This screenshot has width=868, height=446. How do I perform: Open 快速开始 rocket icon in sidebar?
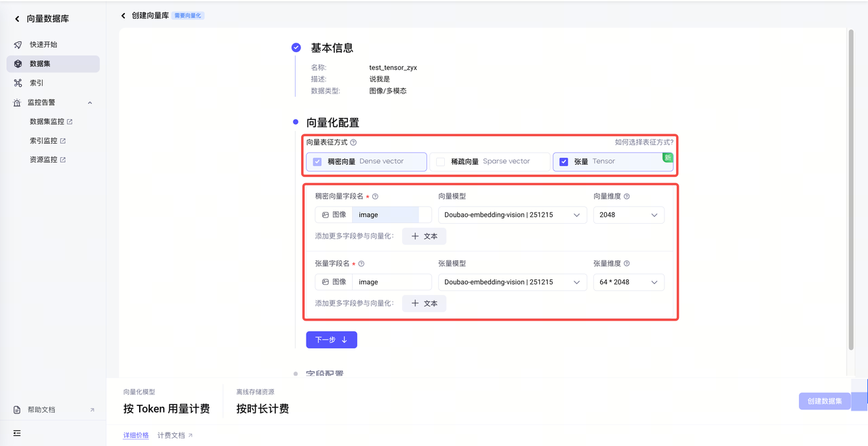click(x=18, y=45)
